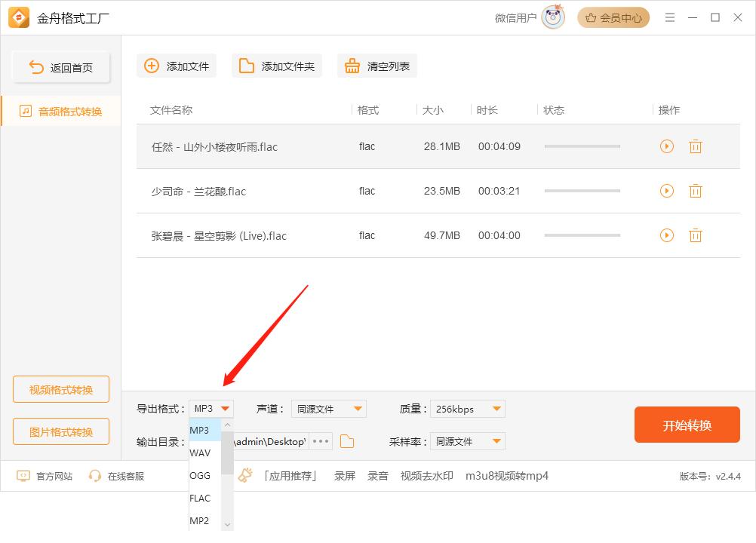Click the hamburger menu icon
This screenshot has height=543, width=756.
point(670,17)
